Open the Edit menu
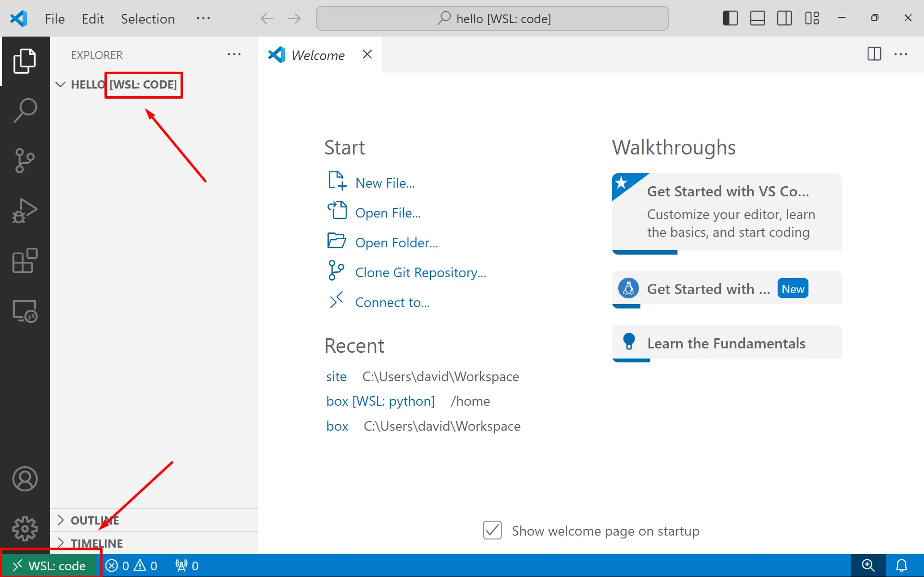 (92, 19)
